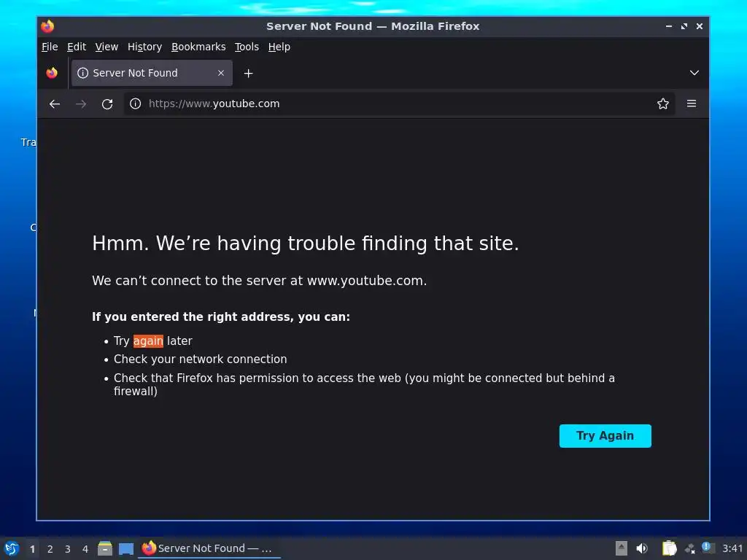
Task: Open the Bookmarks menu
Action: pyautogui.click(x=198, y=47)
